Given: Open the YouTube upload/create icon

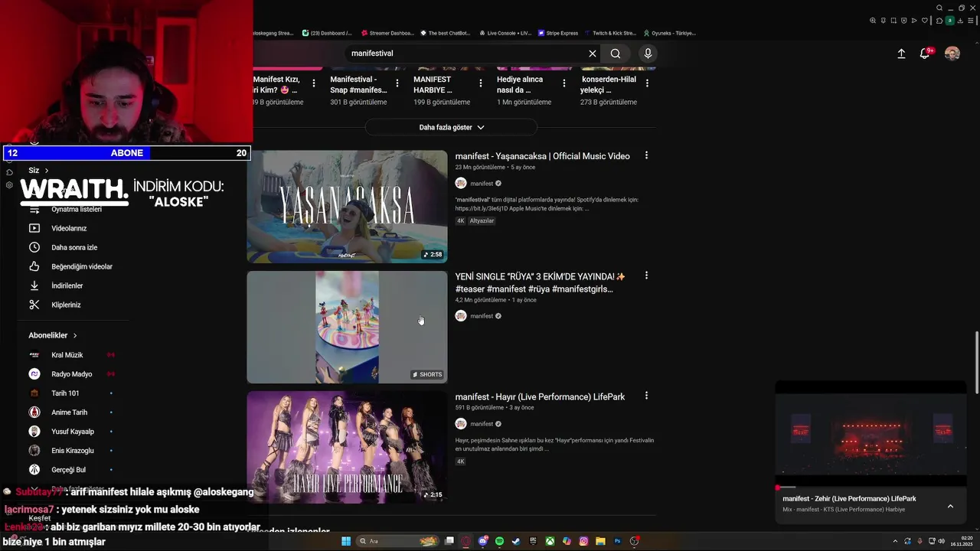Looking at the screenshot, I should [x=901, y=54].
